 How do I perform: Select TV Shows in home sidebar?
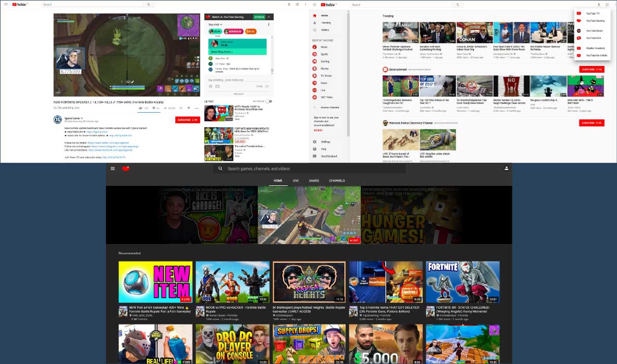click(327, 76)
